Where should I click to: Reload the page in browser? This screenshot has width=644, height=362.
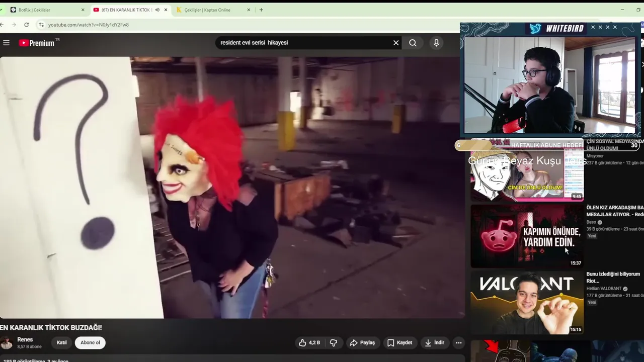pyautogui.click(x=26, y=25)
